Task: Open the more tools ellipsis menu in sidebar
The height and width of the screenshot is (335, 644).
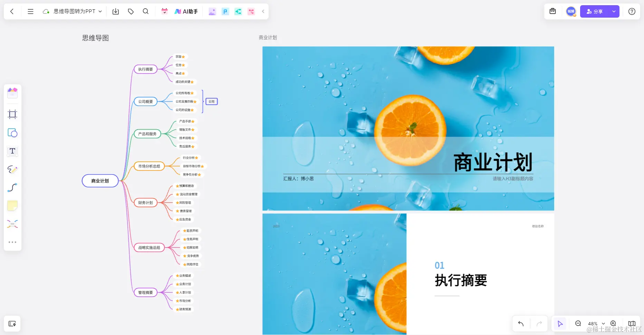Action: tap(12, 242)
